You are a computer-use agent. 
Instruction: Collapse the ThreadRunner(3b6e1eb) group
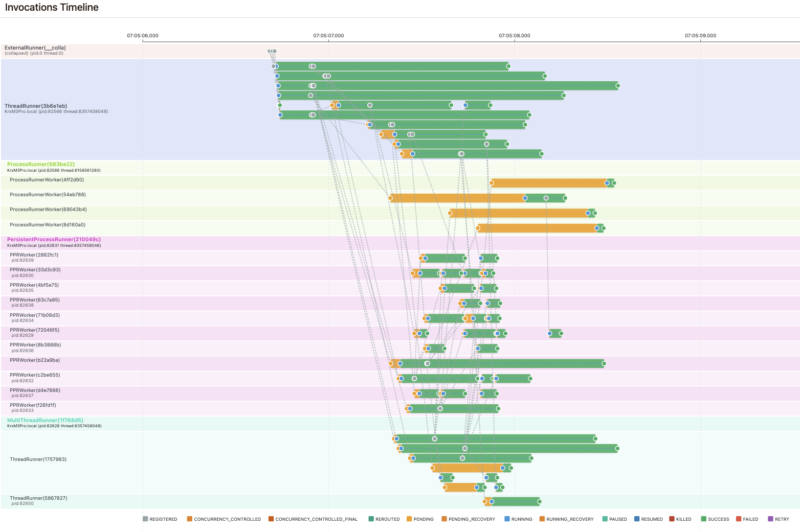click(x=36, y=106)
